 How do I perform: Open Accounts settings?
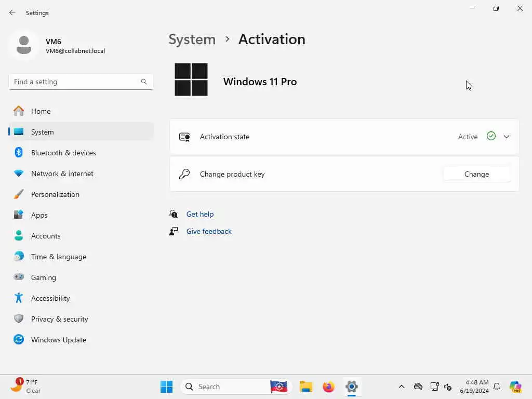(81, 236)
